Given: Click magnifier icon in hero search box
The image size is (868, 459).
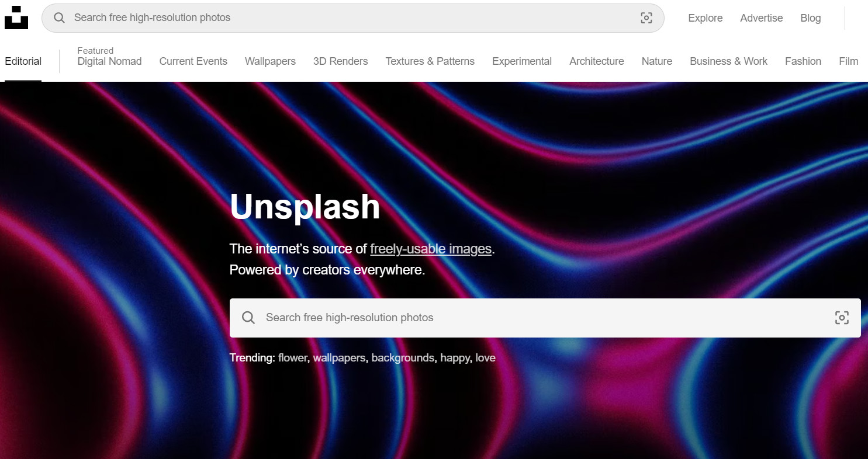Looking at the screenshot, I should pos(248,318).
